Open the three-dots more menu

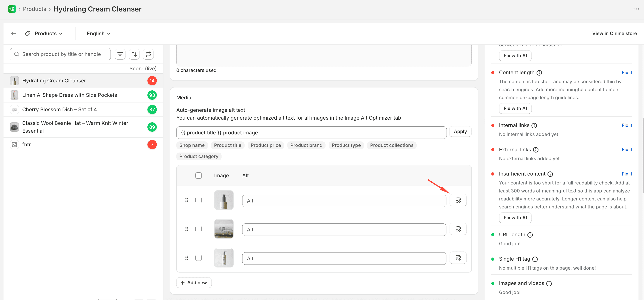(636, 9)
